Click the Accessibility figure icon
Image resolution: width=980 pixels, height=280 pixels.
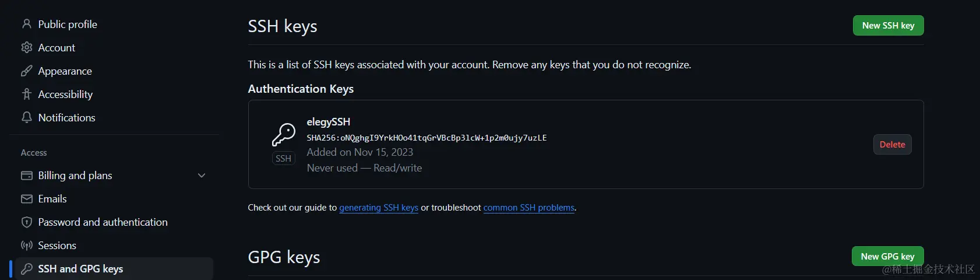[27, 94]
